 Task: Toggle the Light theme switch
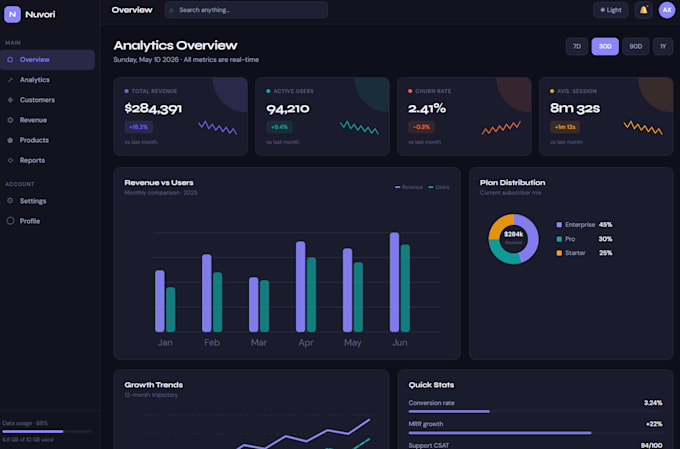[x=611, y=10]
